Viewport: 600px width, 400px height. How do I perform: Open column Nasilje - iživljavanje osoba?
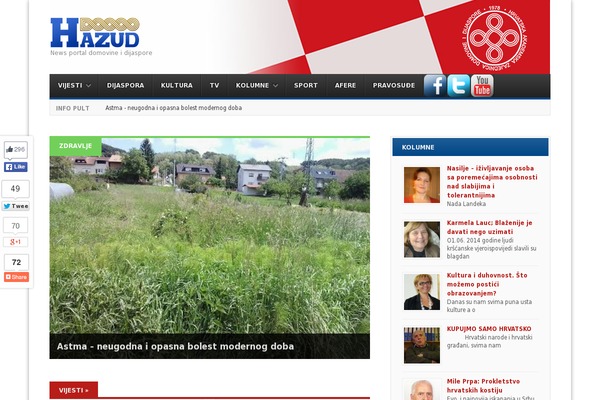pos(492,182)
